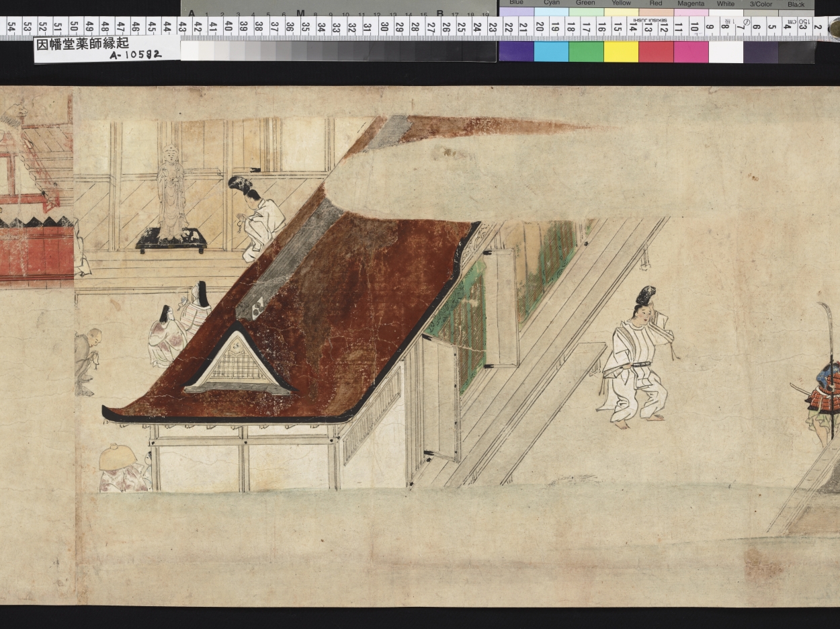Image resolution: width=840 pixels, height=629 pixels.
Task: Pick the cyan color patch
Action: click(551, 52)
